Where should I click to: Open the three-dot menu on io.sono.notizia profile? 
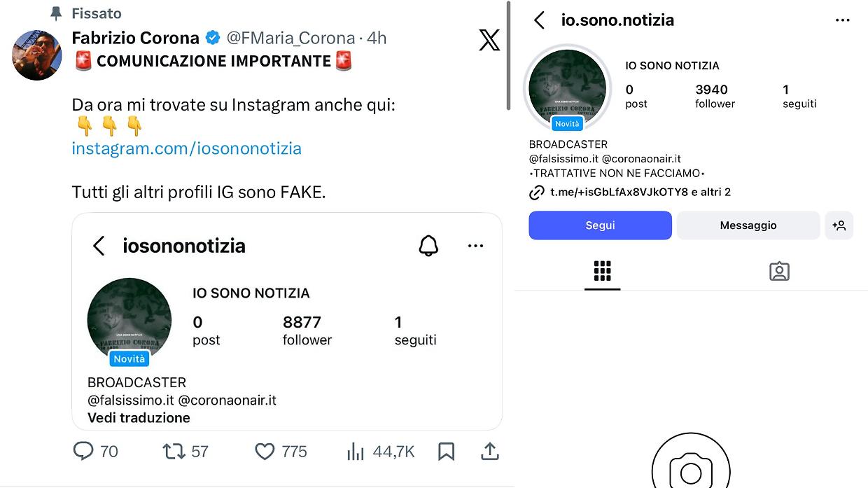pos(842,20)
